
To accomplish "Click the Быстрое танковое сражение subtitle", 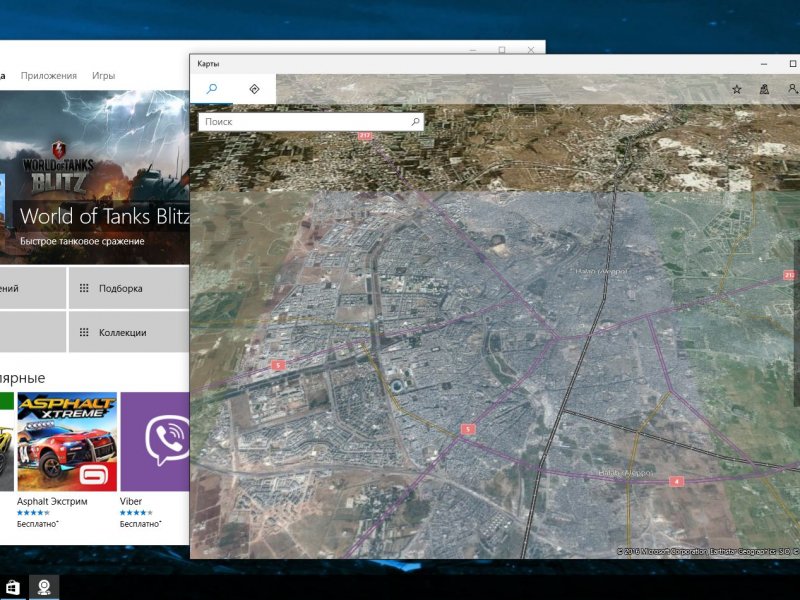I will 82,241.
